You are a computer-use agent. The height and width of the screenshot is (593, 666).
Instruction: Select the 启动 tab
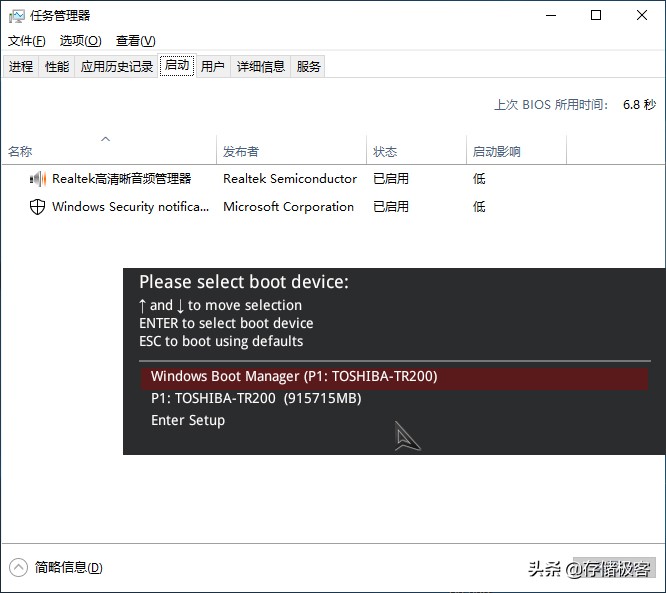(x=177, y=65)
